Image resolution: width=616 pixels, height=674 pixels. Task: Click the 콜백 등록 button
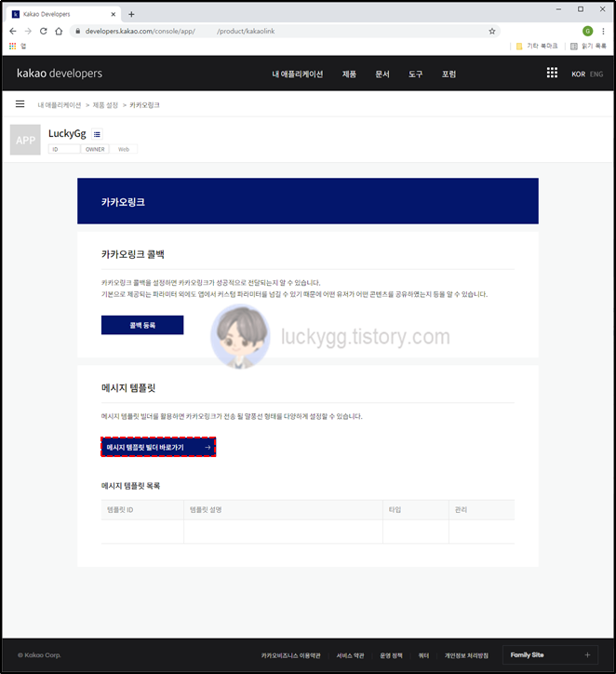(142, 325)
